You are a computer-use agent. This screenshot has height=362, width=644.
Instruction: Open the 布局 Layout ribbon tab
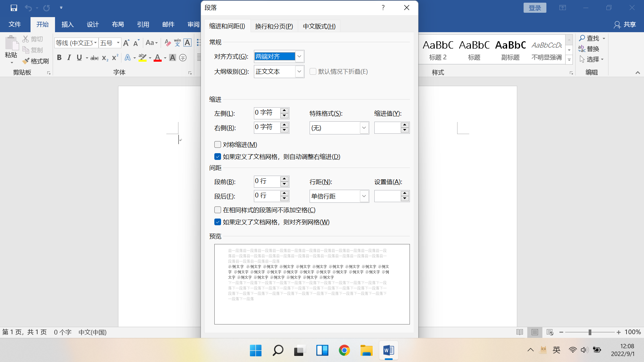tap(118, 24)
